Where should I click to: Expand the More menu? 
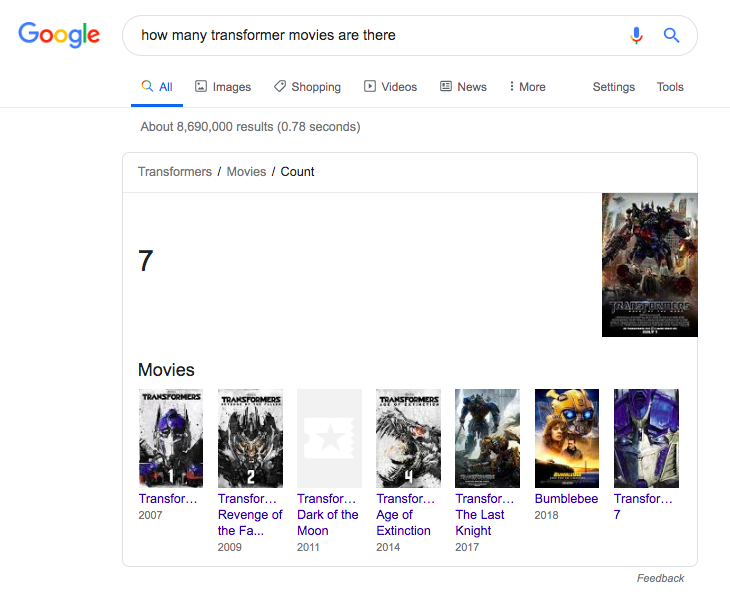click(527, 87)
